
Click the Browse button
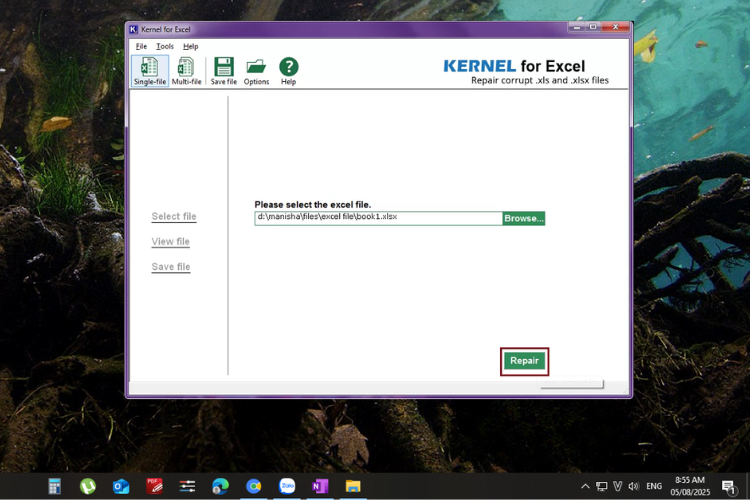pos(524,218)
